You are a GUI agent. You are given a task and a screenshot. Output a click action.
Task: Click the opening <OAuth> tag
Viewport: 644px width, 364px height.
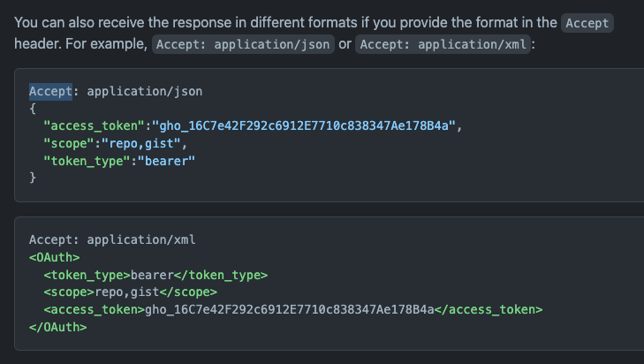(54, 258)
